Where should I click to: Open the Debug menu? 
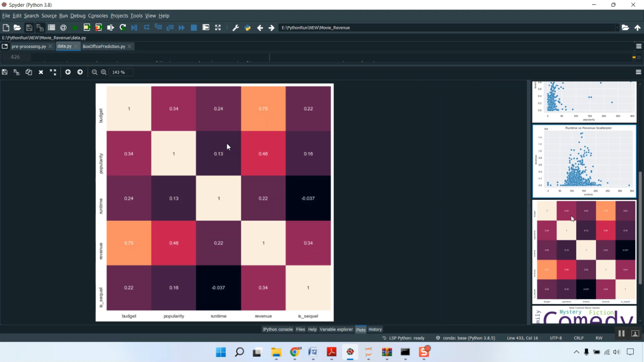tap(78, 16)
